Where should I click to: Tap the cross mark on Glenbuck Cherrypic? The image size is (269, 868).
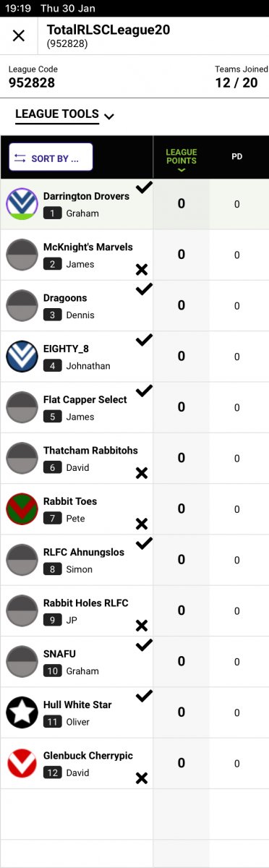pos(142,778)
